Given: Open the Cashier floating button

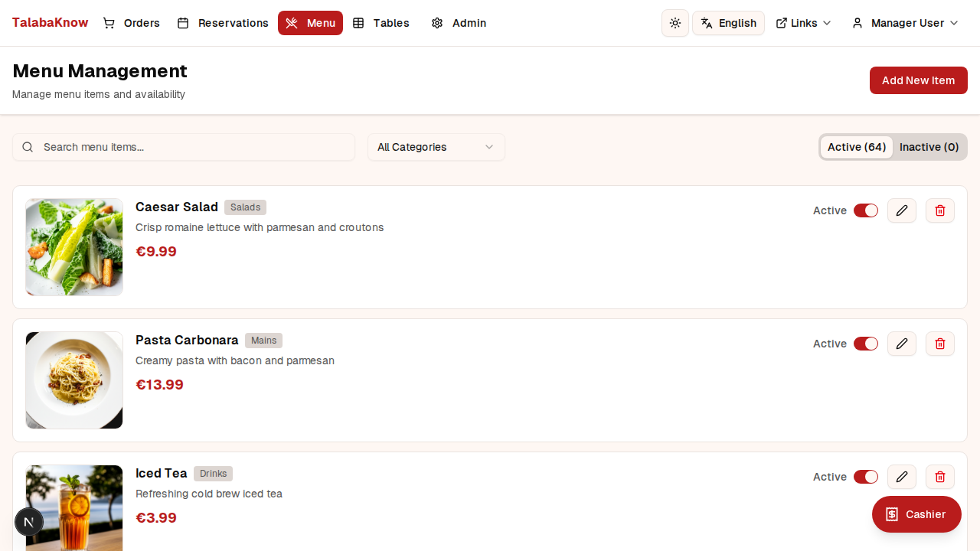Looking at the screenshot, I should tap(916, 514).
